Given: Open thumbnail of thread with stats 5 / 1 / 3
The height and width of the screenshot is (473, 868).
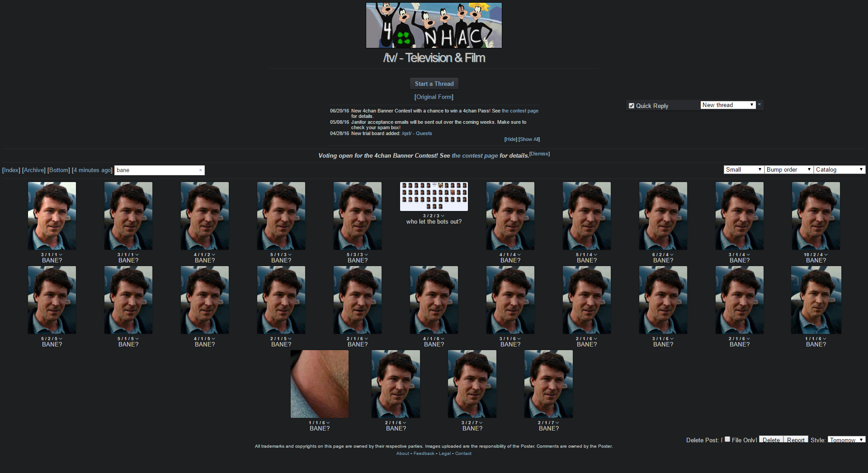Looking at the screenshot, I should (281, 216).
